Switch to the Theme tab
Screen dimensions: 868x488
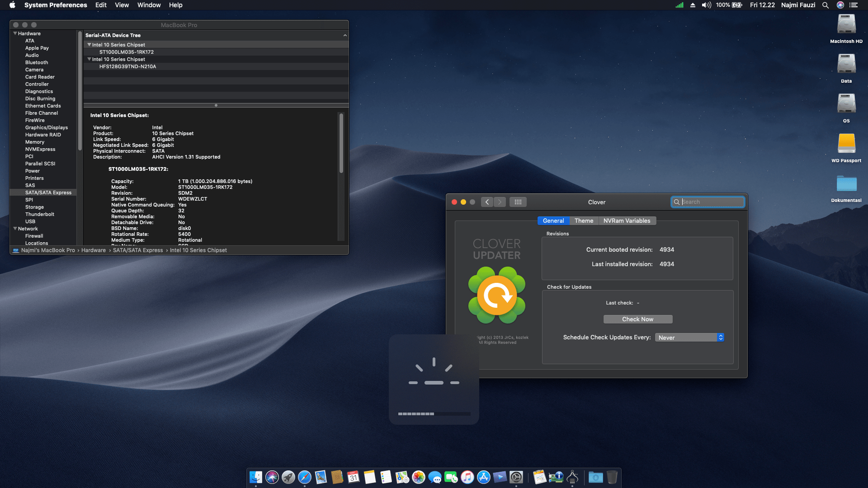[584, 221]
